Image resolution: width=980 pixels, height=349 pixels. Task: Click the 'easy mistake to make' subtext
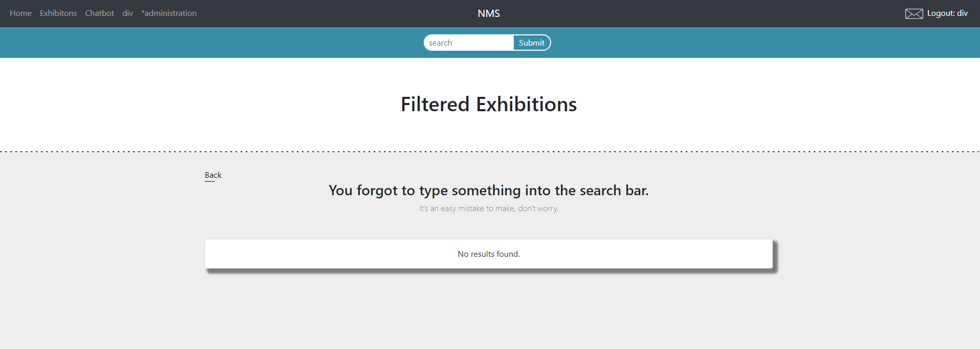(x=489, y=209)
